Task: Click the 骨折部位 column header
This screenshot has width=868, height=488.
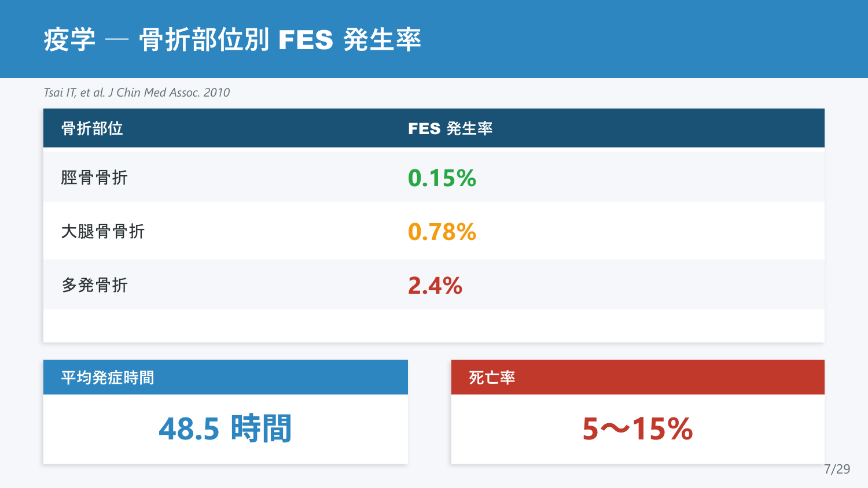Action: [92, 128]
